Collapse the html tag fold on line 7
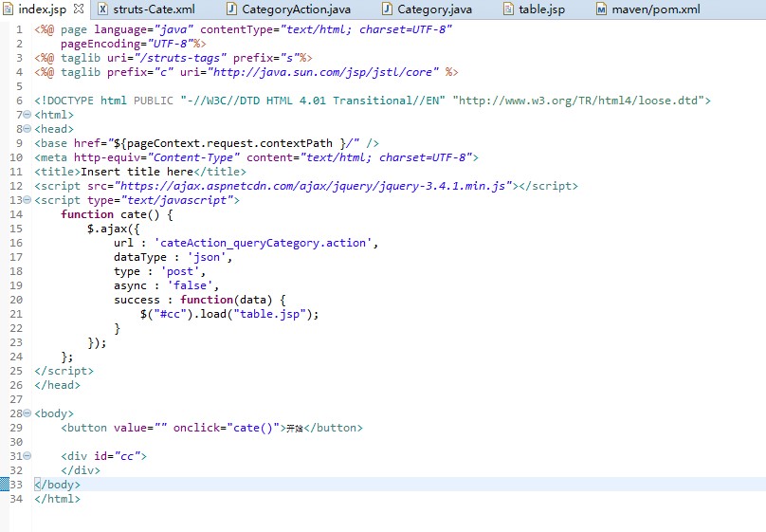766x532 pixels. point(27,115)
